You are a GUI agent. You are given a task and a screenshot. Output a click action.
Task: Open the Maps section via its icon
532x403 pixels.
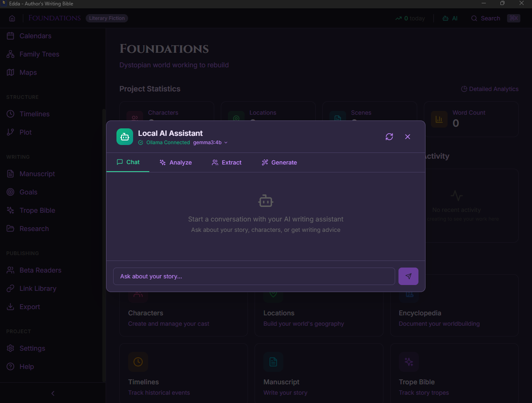click(x=10, y=72)
